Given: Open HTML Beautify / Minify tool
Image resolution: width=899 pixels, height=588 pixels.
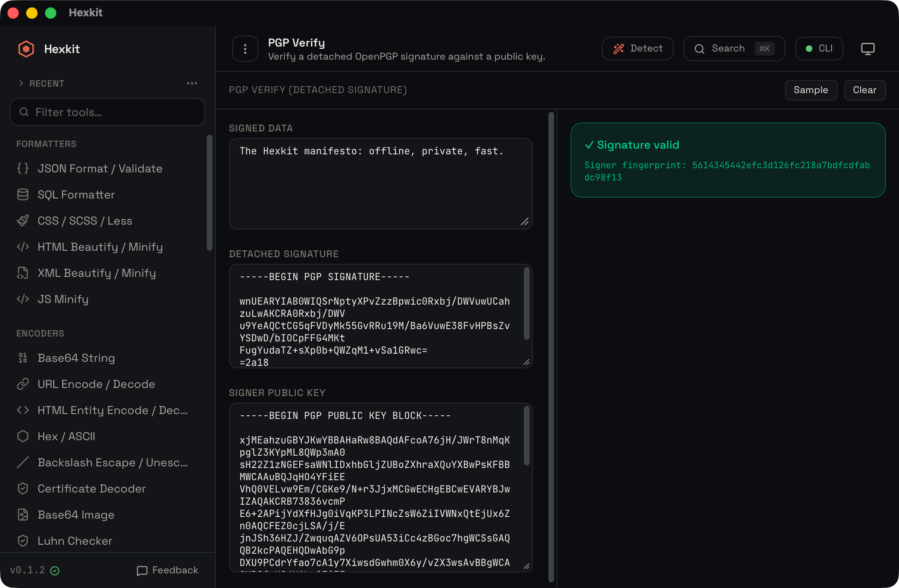Looking at the screenshot, I should click(x=107, y=247).
